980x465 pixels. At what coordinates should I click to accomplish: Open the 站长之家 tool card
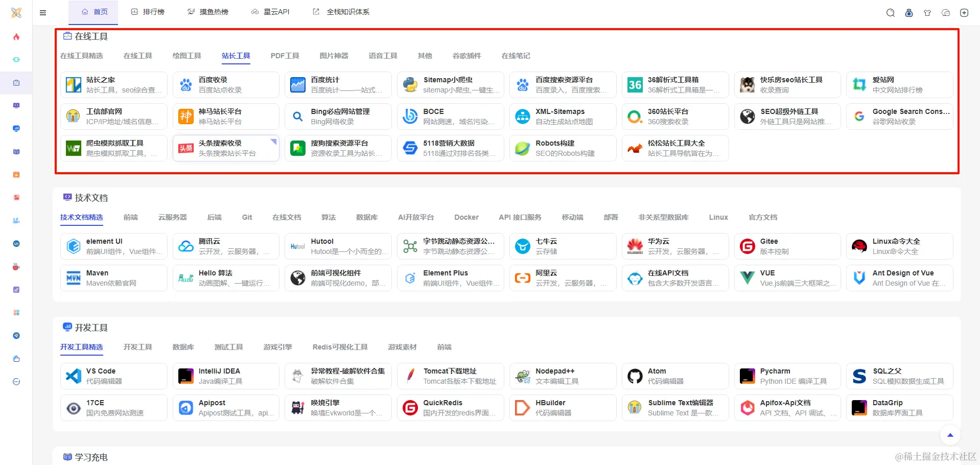click(x=113, y=84)
